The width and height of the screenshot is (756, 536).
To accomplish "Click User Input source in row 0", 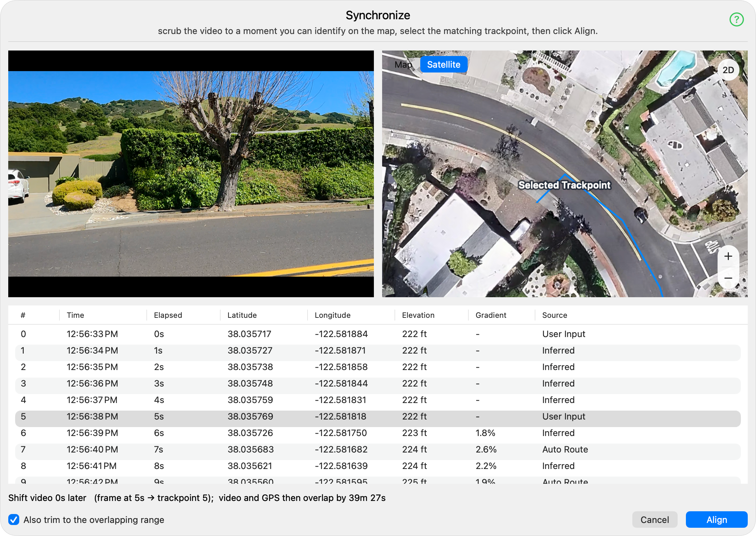I will (x=564, y=334).
